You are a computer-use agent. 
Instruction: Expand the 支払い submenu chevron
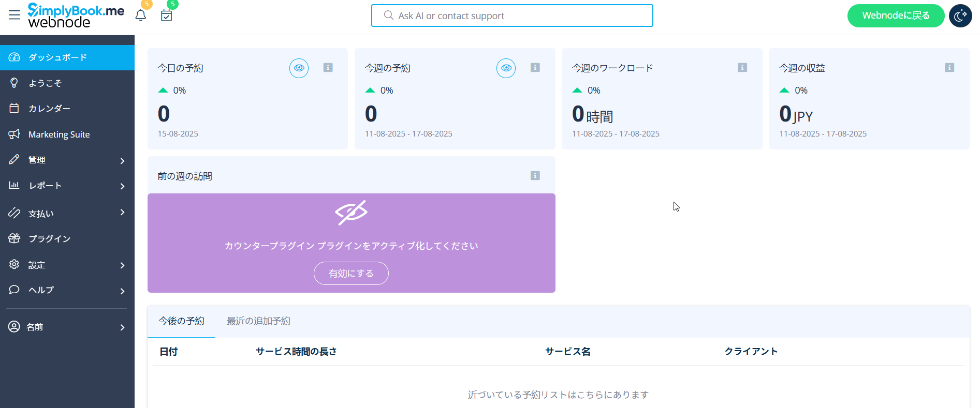coord(122,213)
